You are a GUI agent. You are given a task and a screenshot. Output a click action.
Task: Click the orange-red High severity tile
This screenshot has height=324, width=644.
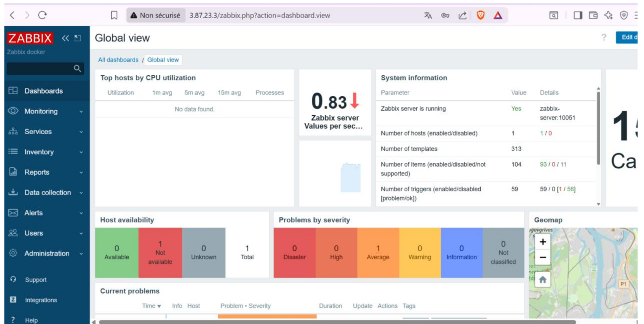coord(336,253)
